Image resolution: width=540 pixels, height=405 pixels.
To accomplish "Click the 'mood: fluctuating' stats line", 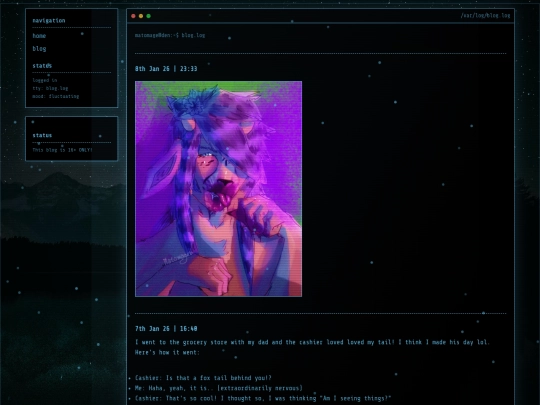I will click(x=55, y=96).
